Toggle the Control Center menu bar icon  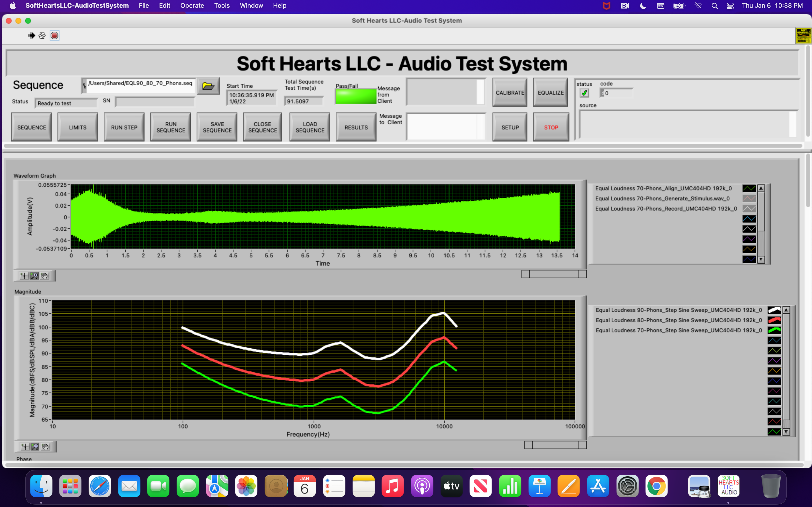(730, 6)
